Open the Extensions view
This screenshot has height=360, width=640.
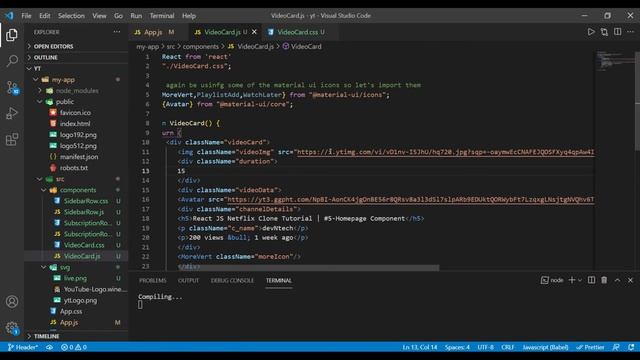click(x=12, y=139)
